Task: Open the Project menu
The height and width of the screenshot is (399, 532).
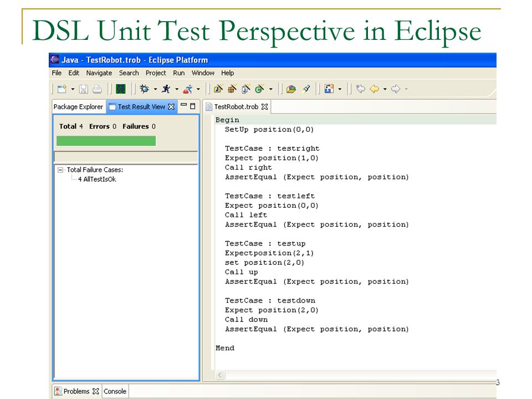Action: [x=156, y=73]
